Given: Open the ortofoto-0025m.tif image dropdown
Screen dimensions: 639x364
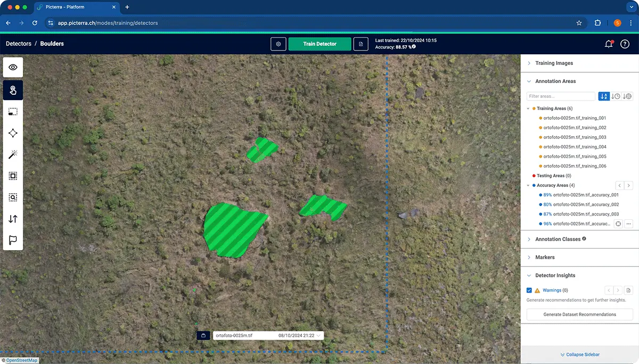Looking at the screenshot, I should 268,336.
